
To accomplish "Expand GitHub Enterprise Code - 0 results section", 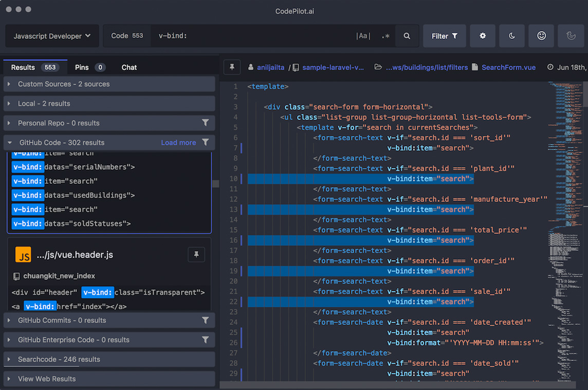I will 109,340.
